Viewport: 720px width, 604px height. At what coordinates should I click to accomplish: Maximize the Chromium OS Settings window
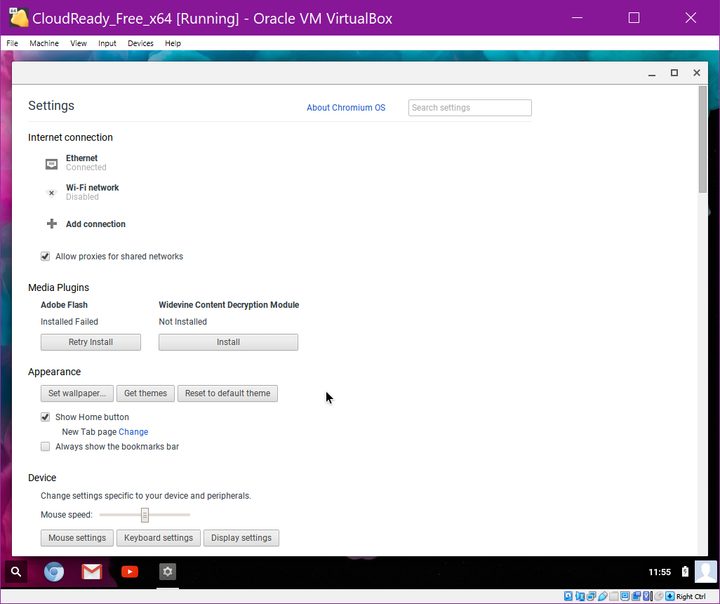point(674,73)
